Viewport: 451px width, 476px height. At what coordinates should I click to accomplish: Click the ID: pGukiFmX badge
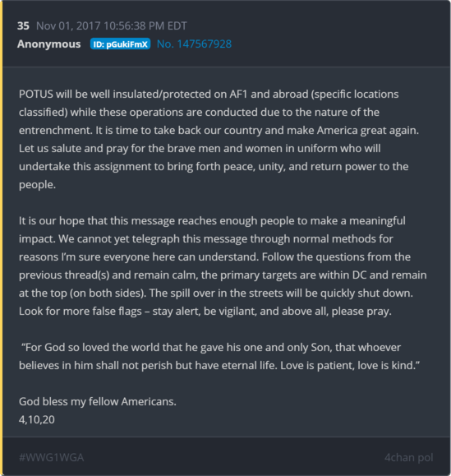pyautogui.click(x=120, y=44)
